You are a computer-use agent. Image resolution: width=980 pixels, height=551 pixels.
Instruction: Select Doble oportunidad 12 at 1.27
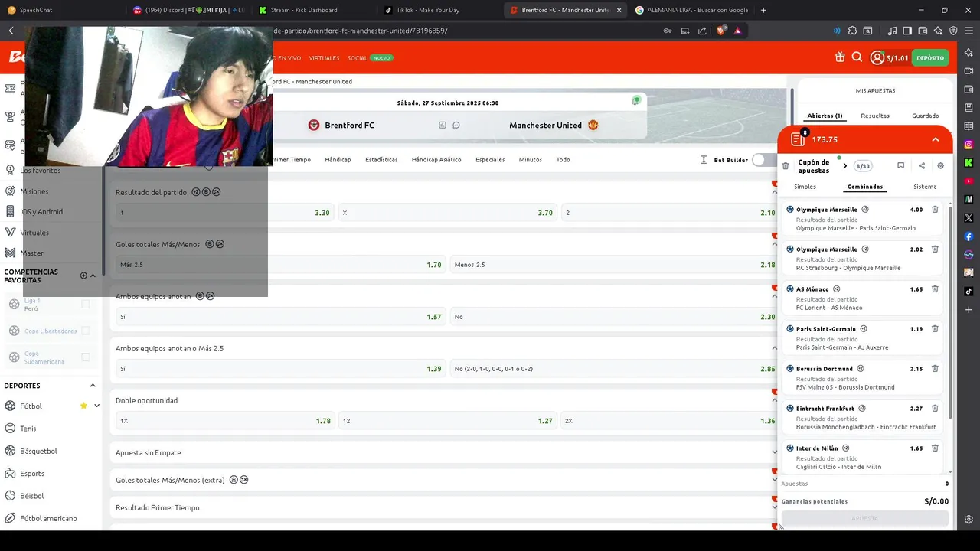coord(447,421)
